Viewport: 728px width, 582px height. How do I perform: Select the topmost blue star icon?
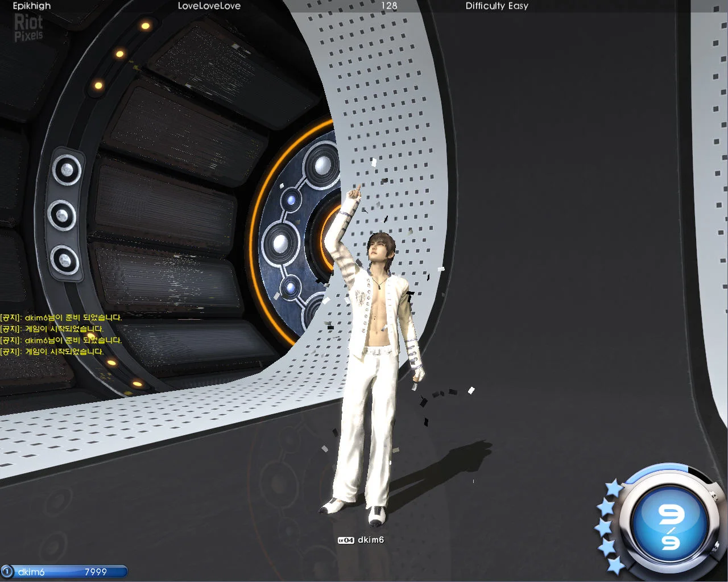614,487
